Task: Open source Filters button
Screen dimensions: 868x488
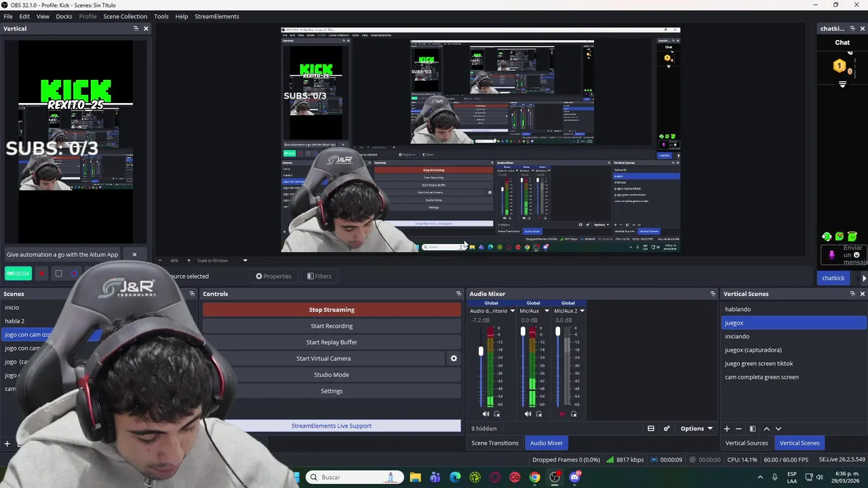Action: coord(319,277)
